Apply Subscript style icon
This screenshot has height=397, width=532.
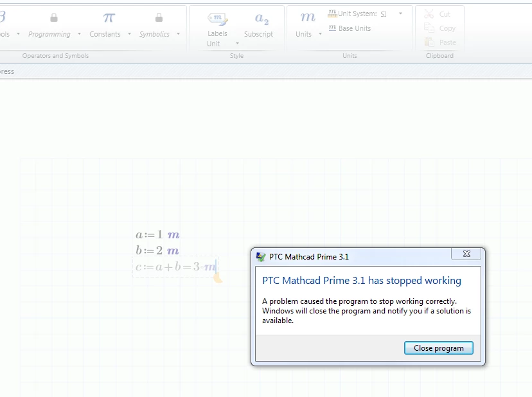click(262, 19)
